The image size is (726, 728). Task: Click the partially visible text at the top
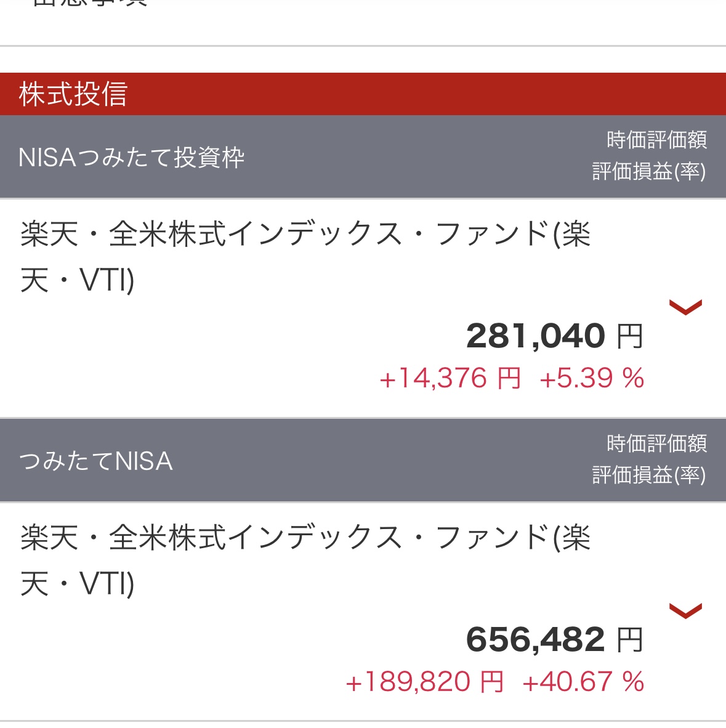tap(90, 4)
